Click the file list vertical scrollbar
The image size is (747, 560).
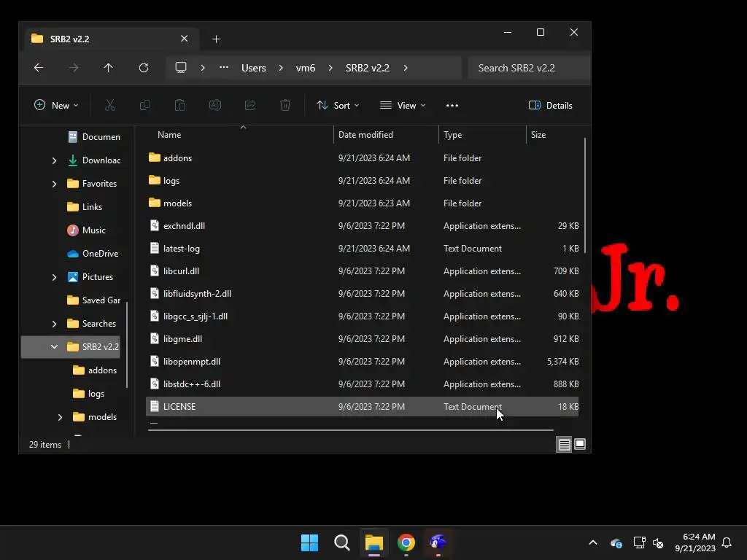pos(584,195)
